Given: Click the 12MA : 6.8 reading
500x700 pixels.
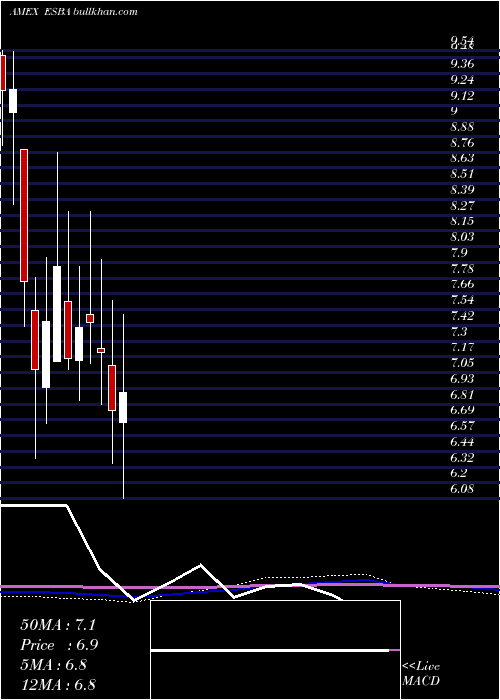Looking at the screenshot, I should [x=58, y=685].
